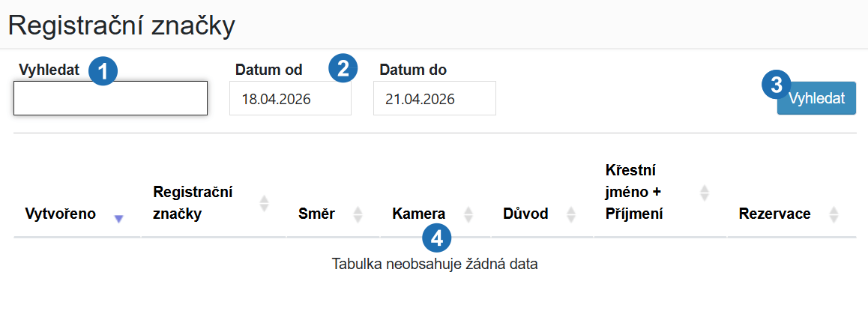The height and width of the screenshot is (323, 868).
Task: Open the Datum do date field
Action: pos(435,98)
